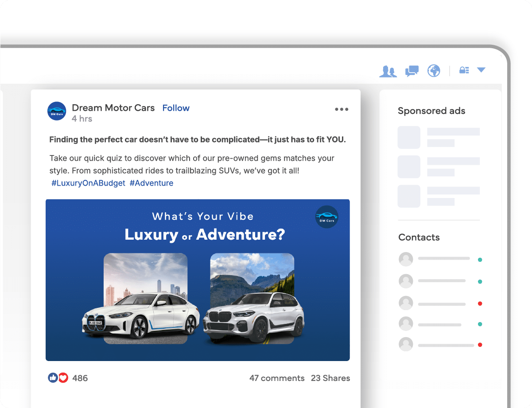
Task: Open the Dream Motor Cars page name
Action: pos(113,108)
